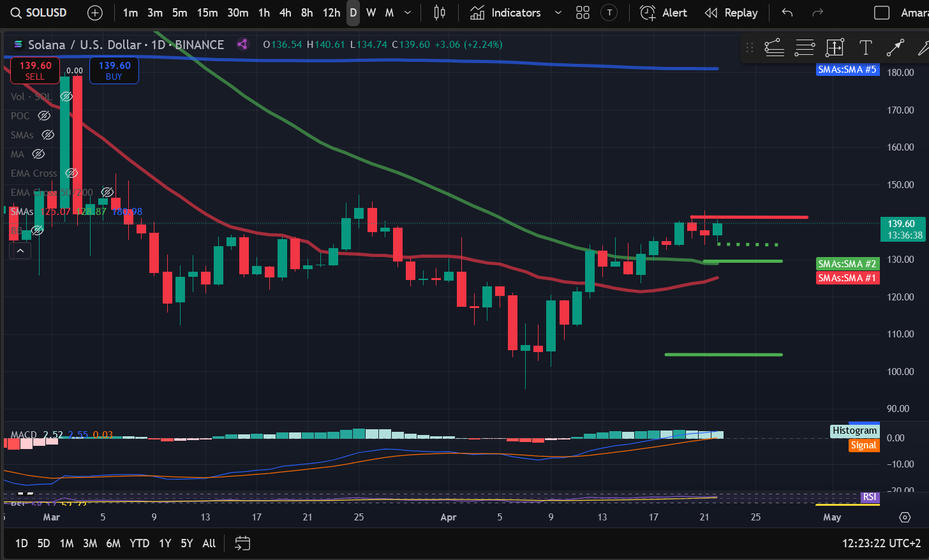Open the layout templates grid icon
The image size is (929, 560).
point(583,13)
